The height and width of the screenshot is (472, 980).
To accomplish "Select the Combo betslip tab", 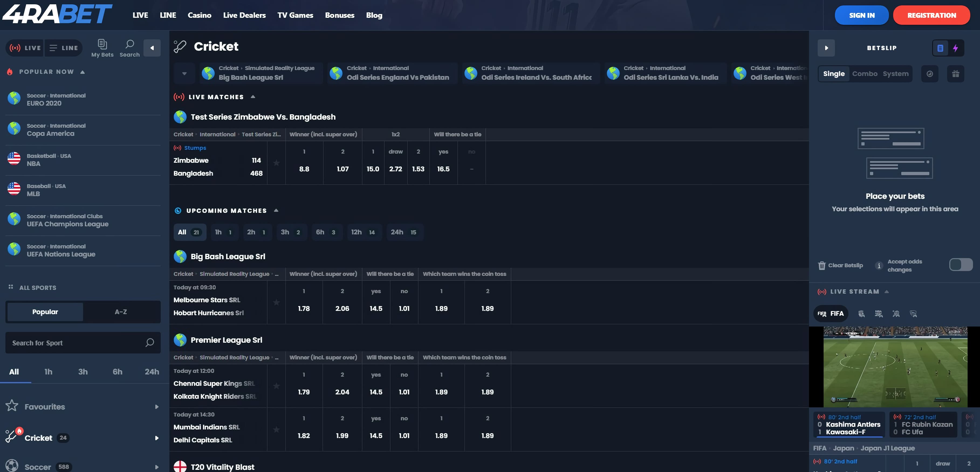I will 864,74.
